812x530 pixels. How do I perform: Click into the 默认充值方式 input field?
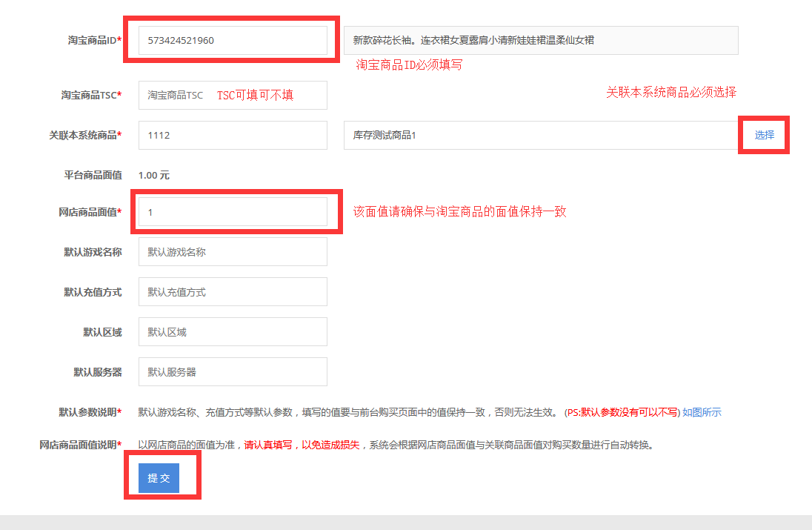233,292
